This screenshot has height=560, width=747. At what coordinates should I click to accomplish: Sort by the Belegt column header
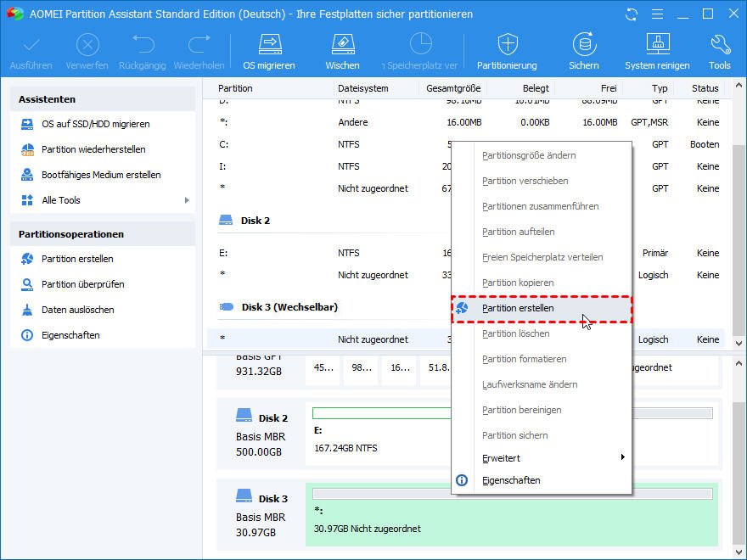pyautogui.click(x=536, y=88)
